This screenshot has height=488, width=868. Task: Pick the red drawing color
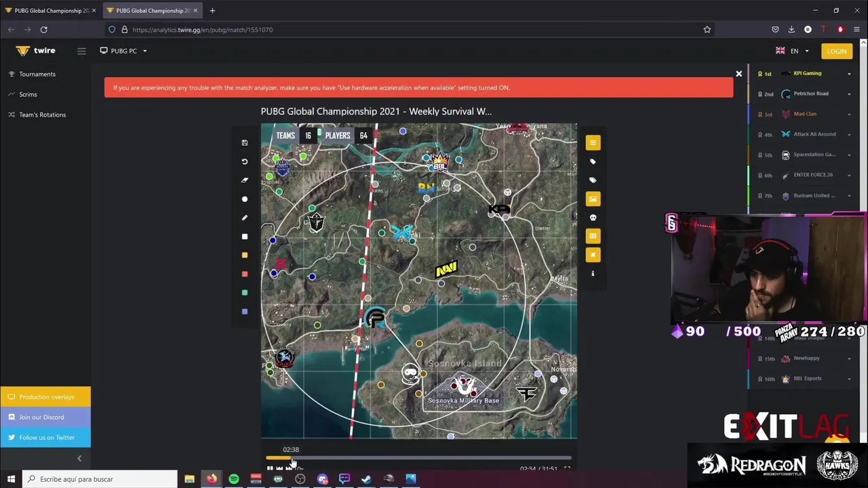pyautogui.click(x=245, y=274)
